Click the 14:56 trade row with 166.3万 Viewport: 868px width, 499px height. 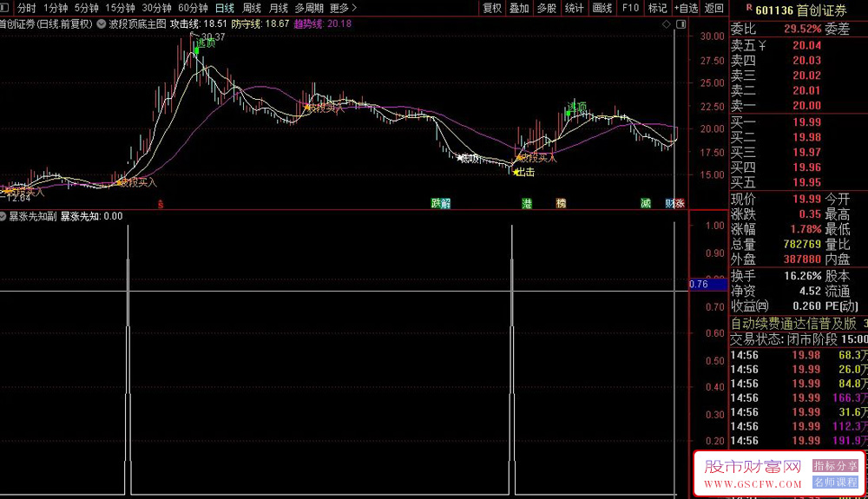coord(799,397)
